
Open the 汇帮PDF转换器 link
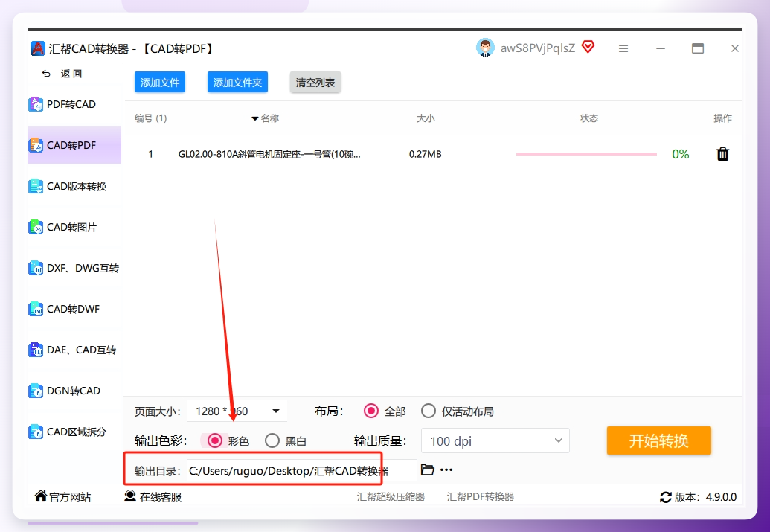pos(481,496)
